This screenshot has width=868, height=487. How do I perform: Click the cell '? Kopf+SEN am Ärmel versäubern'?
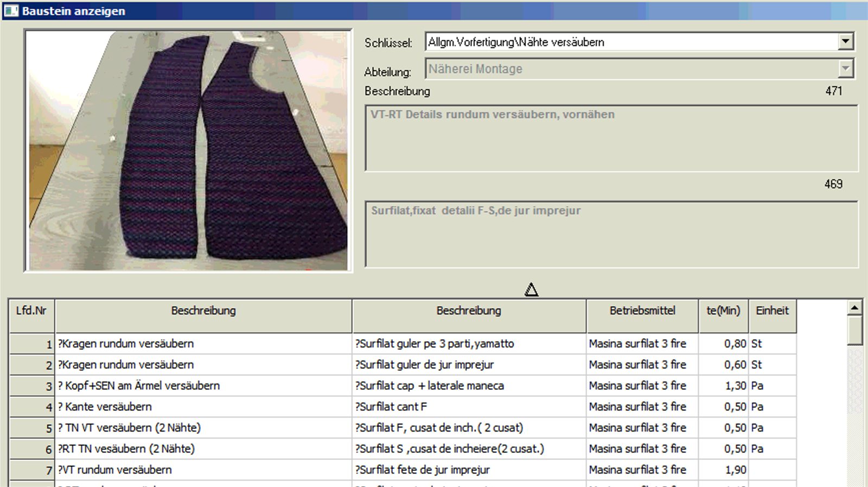[203, 386]
